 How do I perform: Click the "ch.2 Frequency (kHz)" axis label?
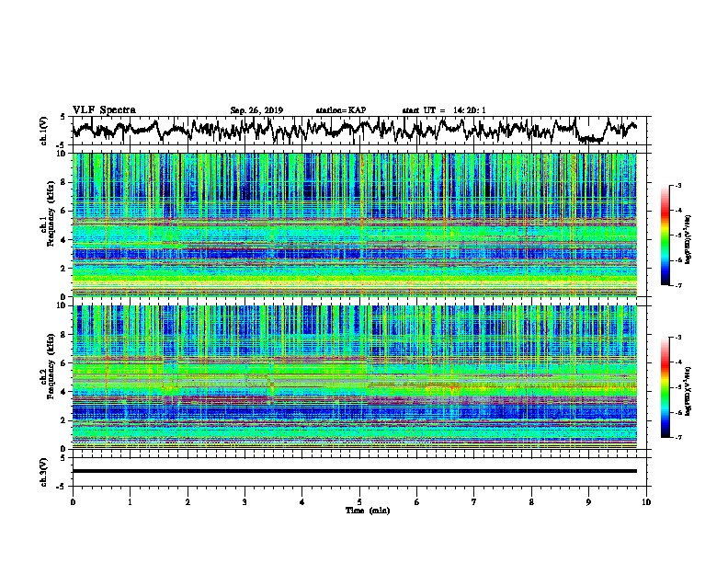pyautogui.click(x=48, y=365)
